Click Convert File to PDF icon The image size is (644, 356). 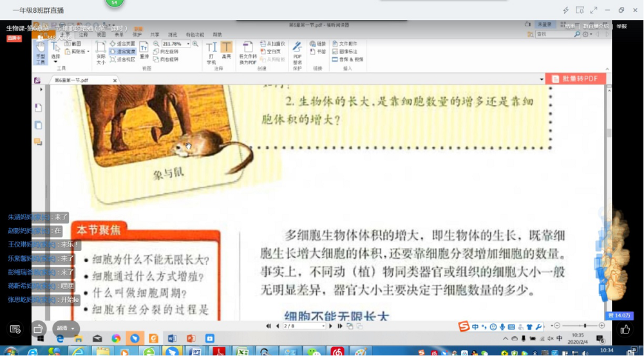[x=248, y=53]
